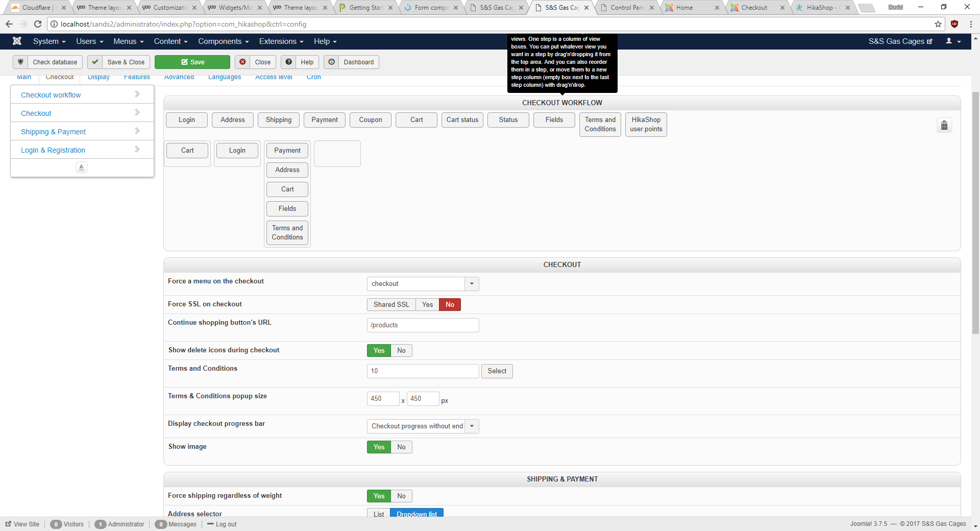Switch to the Languages settings tab
This screenshot has width=980, height=531.
tap(225, 78)
